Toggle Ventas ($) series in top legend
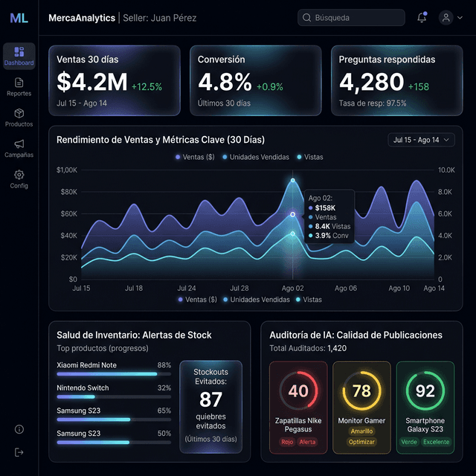476x476 pixels. click(x=195, y=157)
